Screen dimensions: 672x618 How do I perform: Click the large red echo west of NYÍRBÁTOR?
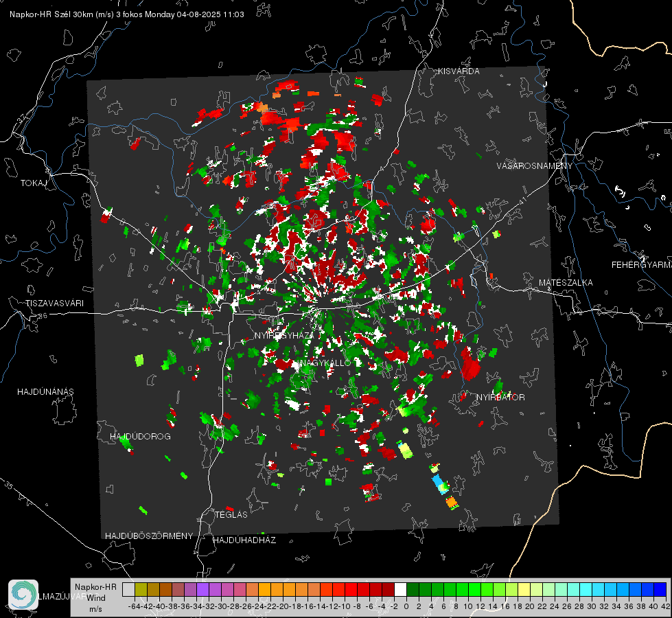point(470,364)
